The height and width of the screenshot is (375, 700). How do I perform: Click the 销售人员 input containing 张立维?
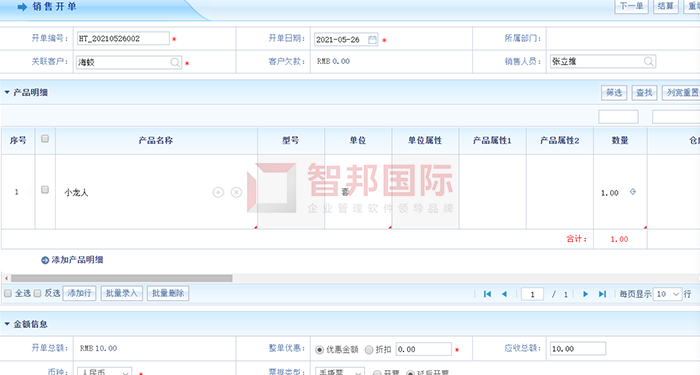tap(603, 61)
